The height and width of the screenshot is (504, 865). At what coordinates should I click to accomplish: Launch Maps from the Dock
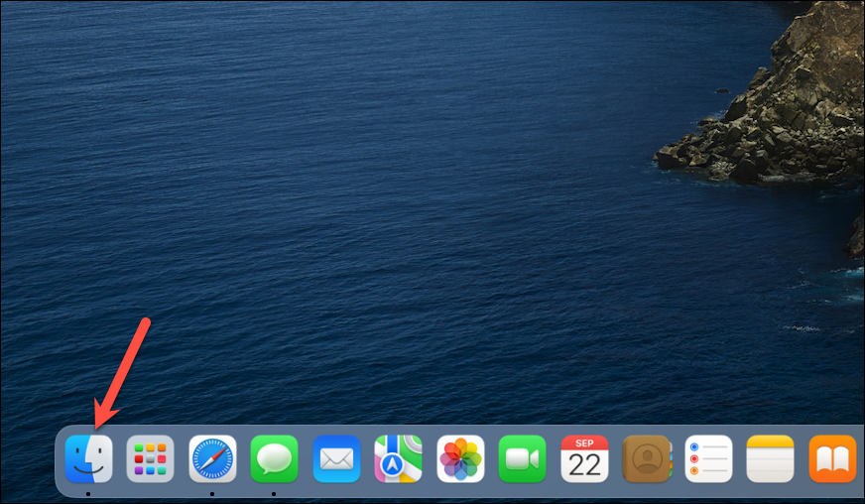click(x=399, y=458)
